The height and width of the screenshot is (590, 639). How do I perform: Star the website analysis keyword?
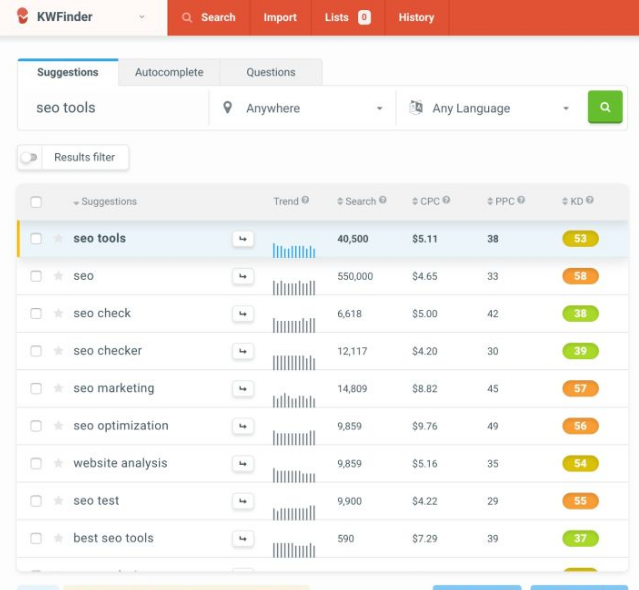tap(58, 463)
